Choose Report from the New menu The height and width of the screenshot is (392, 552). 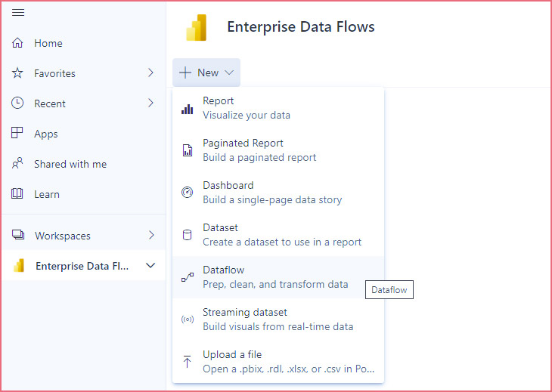pyautogui.click(x=278, y=108)
